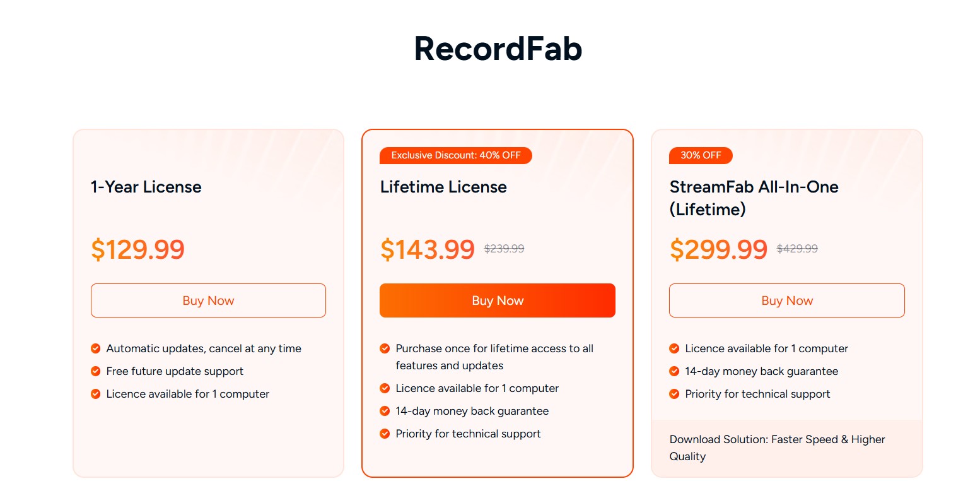Click the Exclusive Discount 40% OFF badge

(455, 155)
